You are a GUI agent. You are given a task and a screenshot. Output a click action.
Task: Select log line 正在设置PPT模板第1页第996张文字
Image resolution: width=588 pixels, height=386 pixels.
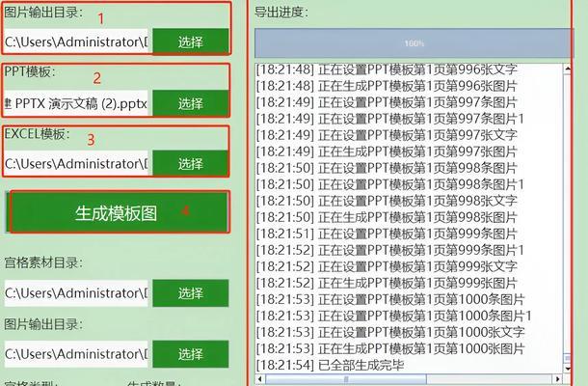387,69
